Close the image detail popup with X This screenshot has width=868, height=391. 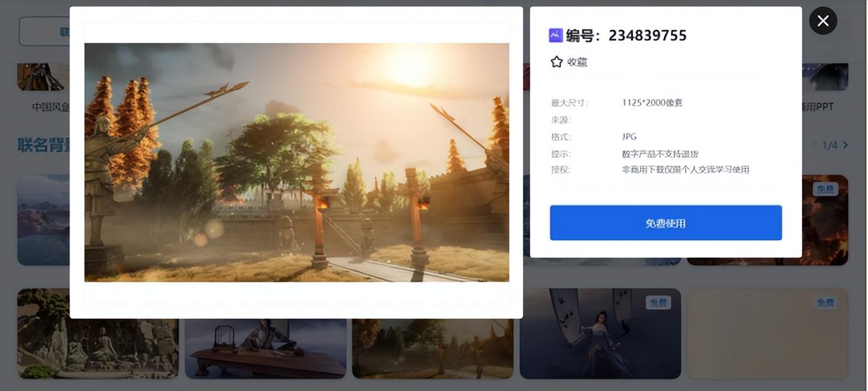(x=823, y=21)
